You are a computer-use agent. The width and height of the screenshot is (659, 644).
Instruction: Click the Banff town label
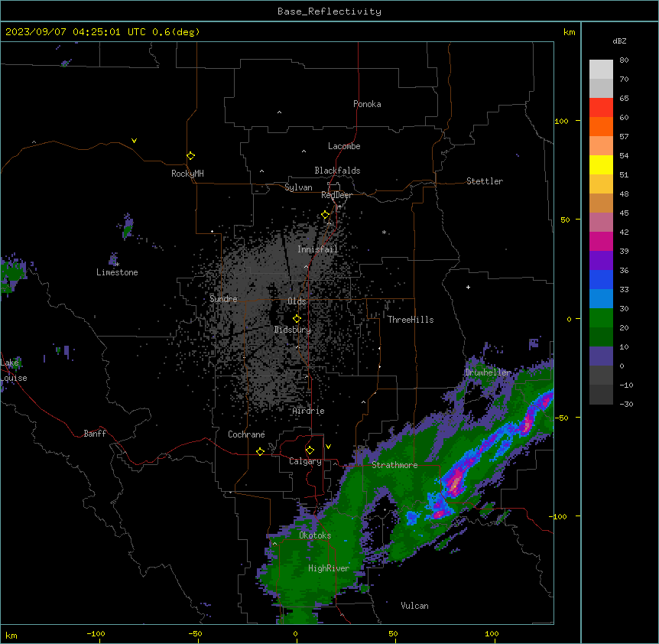tap(95, 434)
